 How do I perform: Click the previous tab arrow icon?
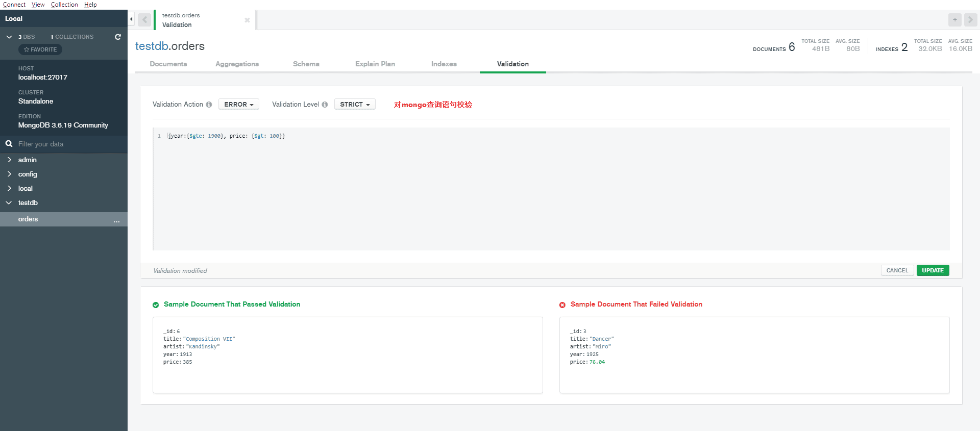tap(144, 20)
